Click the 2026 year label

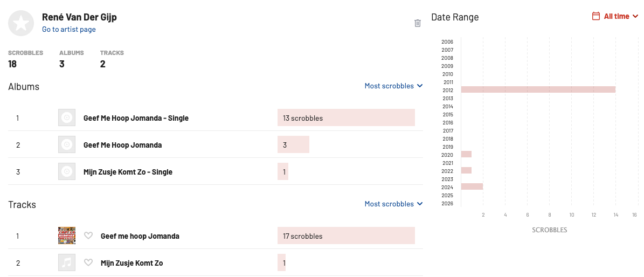coord(448,203)
